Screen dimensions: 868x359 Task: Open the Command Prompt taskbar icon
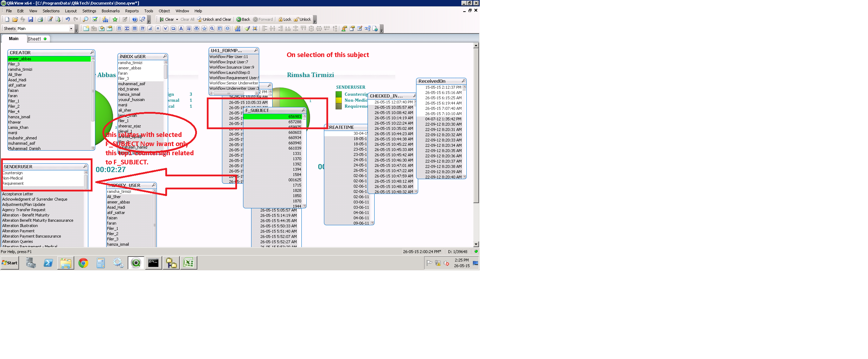coord(153,263)
